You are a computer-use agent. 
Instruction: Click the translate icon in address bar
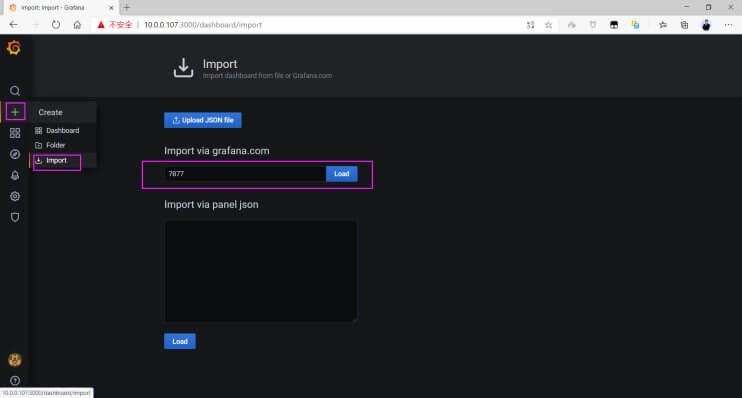[530, 25]
